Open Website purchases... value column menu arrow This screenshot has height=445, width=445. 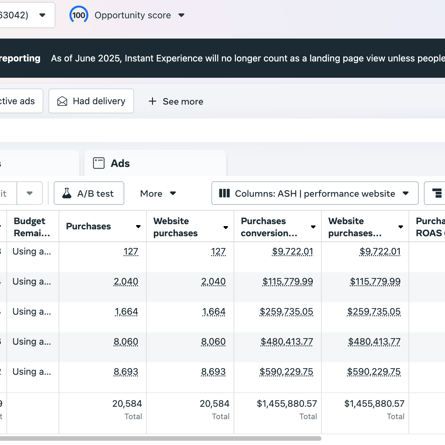tap(401, 227)
